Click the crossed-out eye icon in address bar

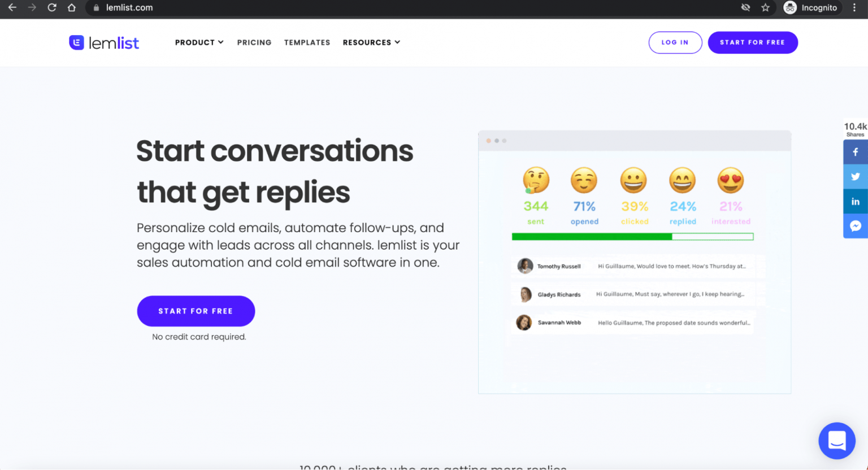(x=745, y=7)
